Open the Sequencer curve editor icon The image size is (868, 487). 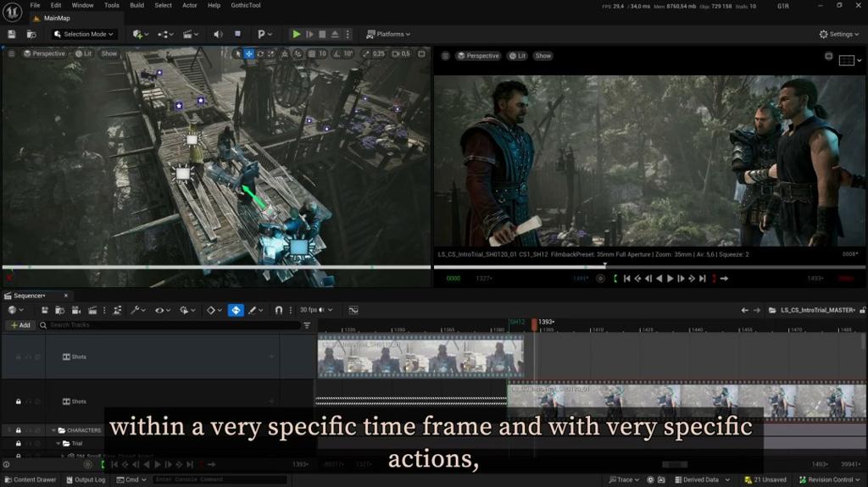353,310
